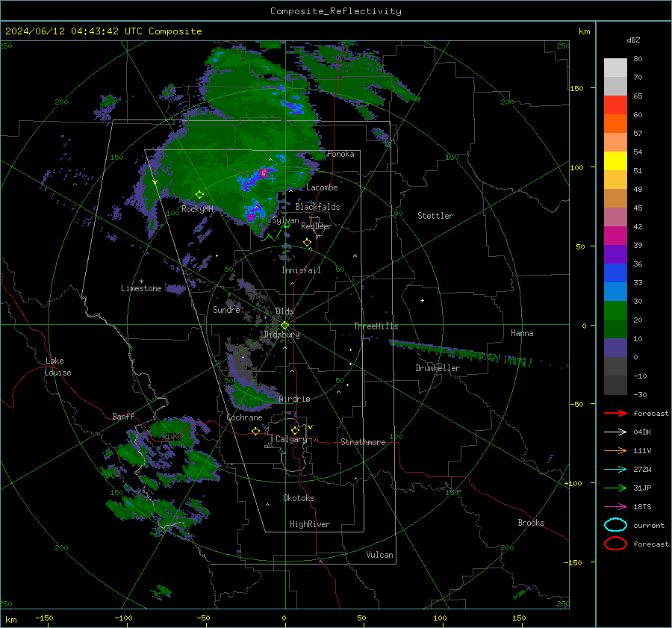The image size is (672, 628).
Task: Click the magenta 18TS arrow in the legend
Action: pos(615,507)
